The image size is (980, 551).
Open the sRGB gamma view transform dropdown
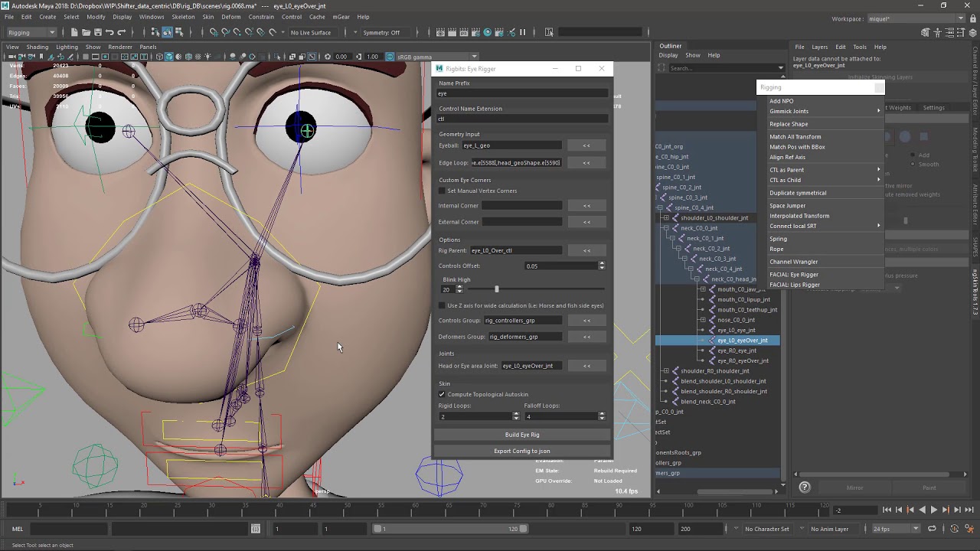tap(436, 57)
